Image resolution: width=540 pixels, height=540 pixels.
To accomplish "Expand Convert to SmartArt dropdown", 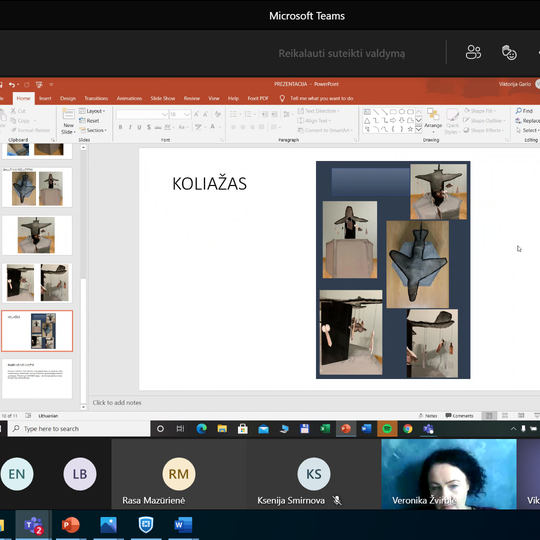I will [x=325, y=130].
